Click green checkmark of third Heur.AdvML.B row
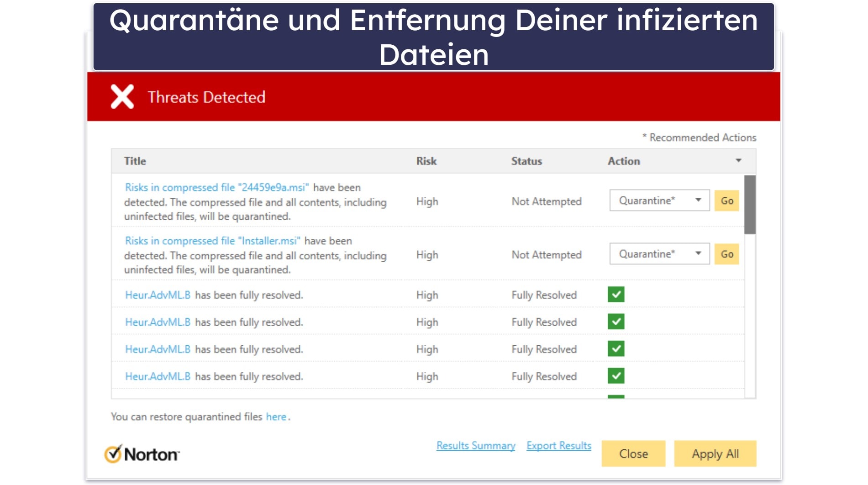This screenshot has width=868, height=485. pyautogui.click(x=616, y=349)
